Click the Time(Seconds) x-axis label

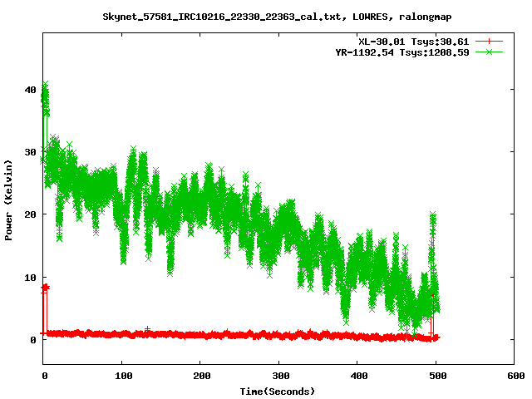coord(278,392)
